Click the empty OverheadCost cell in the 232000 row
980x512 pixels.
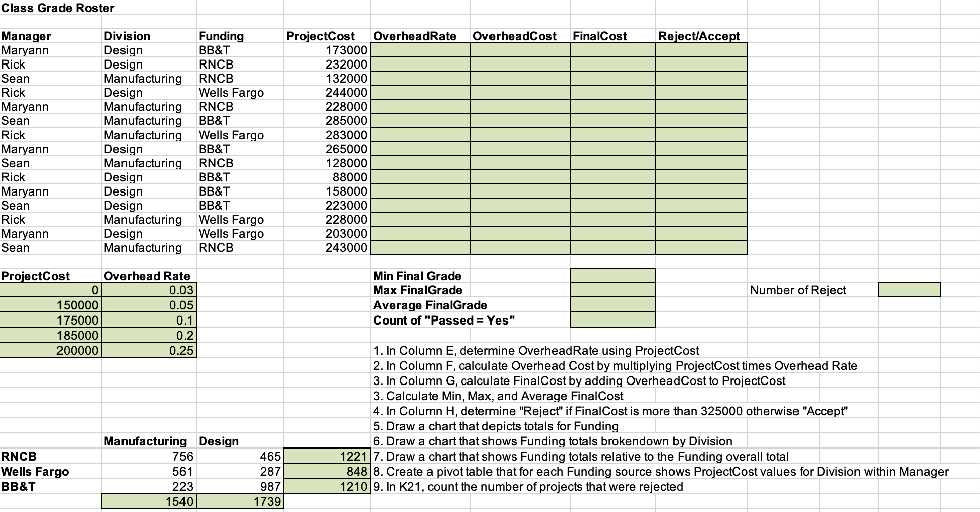point(520,65)
